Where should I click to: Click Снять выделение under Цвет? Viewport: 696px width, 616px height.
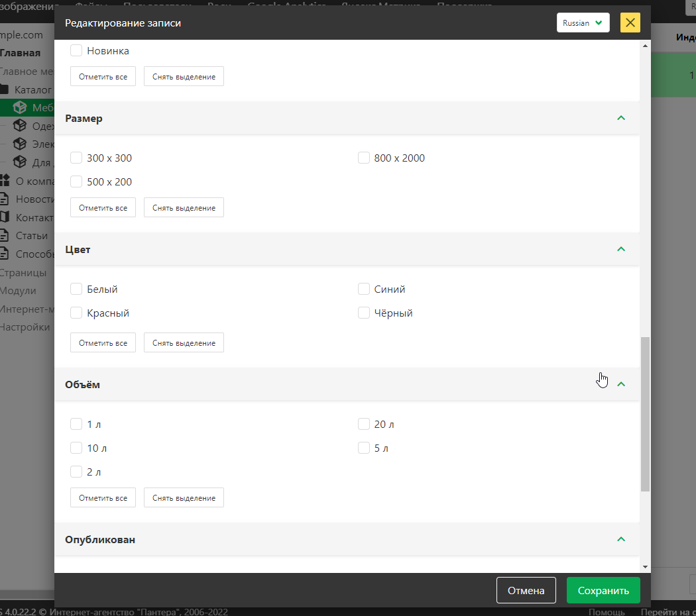coord(184,342)
